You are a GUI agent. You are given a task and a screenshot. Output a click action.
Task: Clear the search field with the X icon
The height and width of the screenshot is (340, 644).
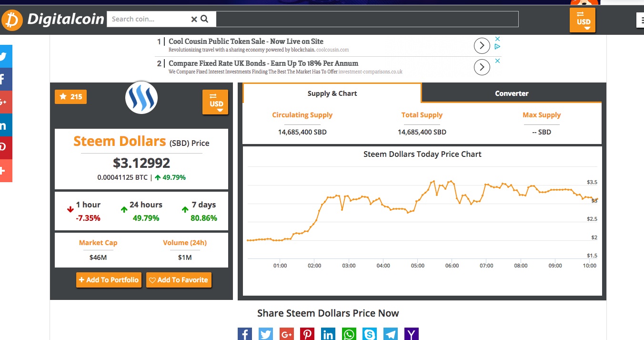(x=194, y=19)
